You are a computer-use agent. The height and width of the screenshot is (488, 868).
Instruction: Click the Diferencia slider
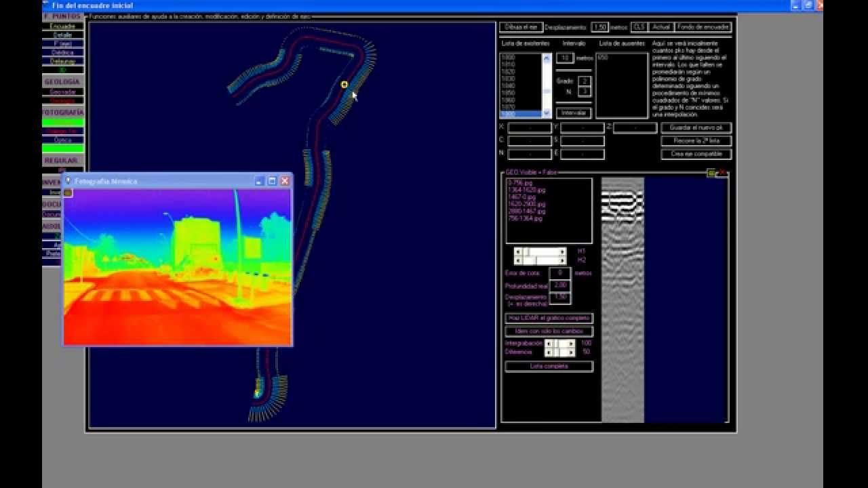(560, 352)
